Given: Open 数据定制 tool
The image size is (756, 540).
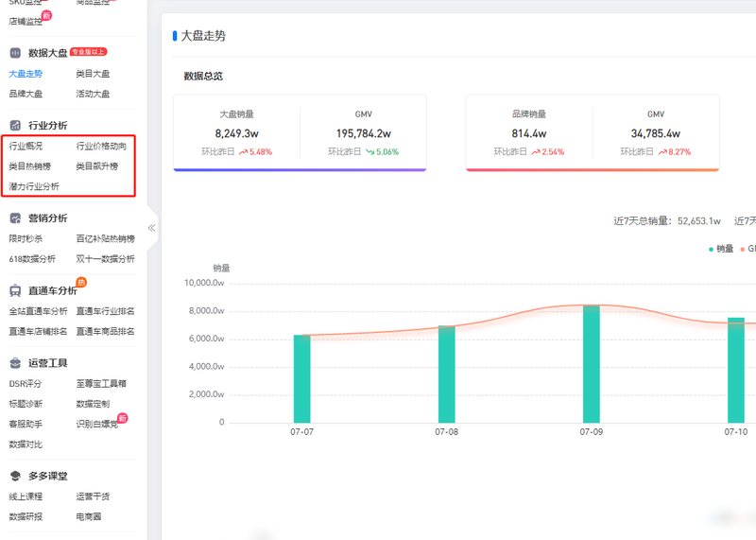Looking at the screenshot, I should tap(93, 404).
